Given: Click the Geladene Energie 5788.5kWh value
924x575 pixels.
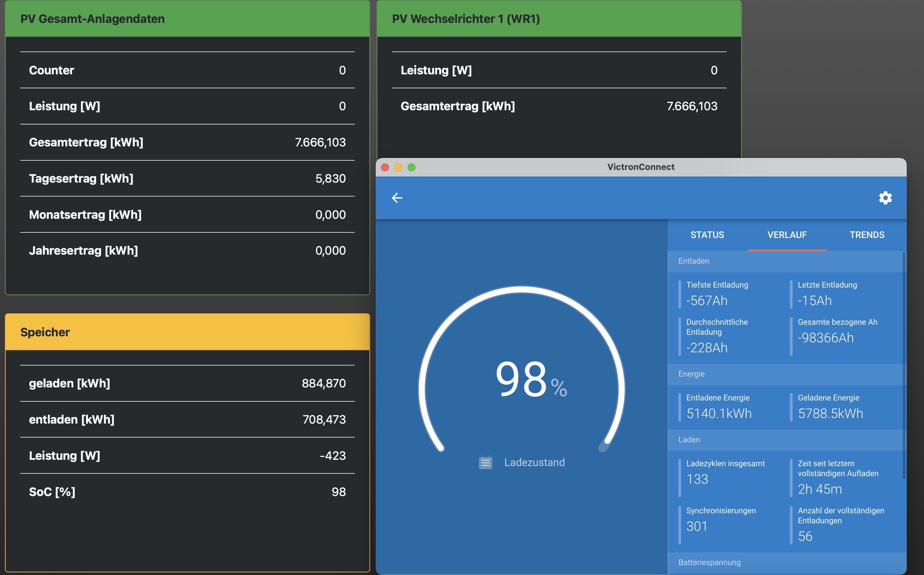Looking at the screenshot, I should pos(830,413).
